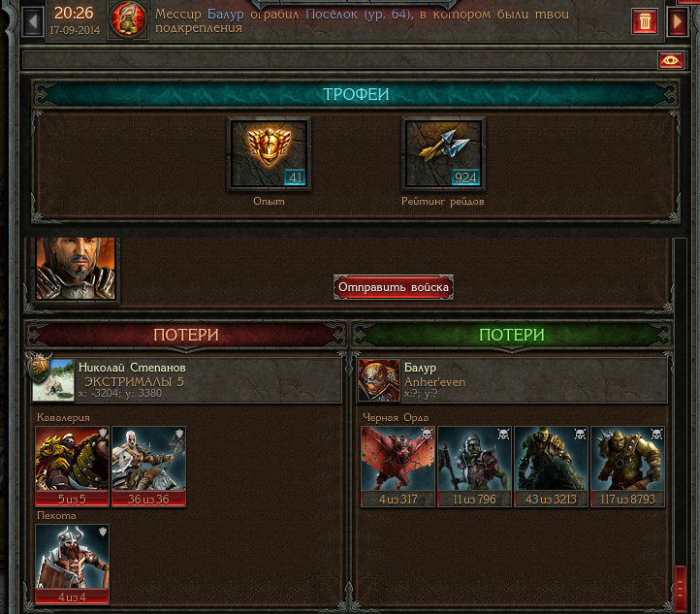The width and height of the screenshot is (700, 614).
Task: Go to the previous report arrow
Action: pyautogui.click(x=33, y=21)
